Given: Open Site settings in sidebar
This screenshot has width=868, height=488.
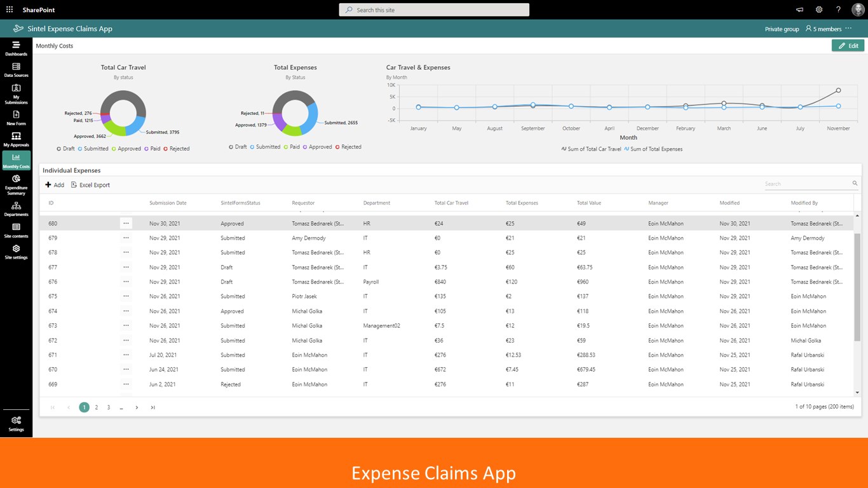Looking at the screenshot, I should coord(16,252).
